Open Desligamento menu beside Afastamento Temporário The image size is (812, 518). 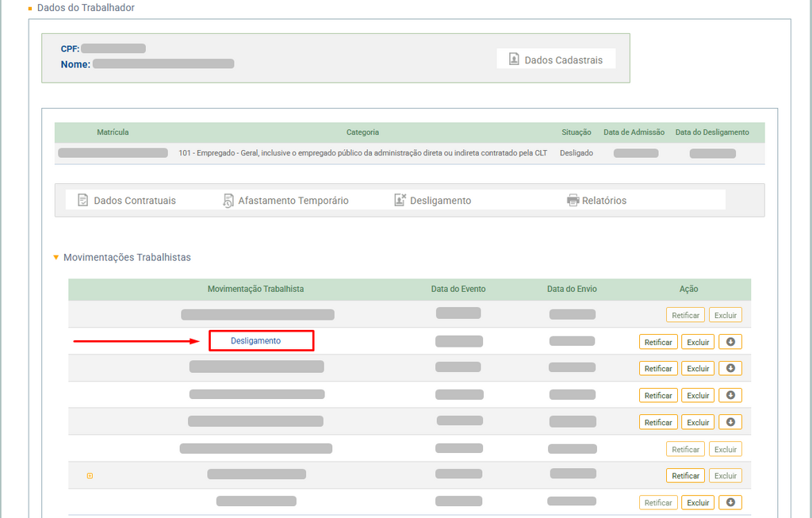pos(433,201)
